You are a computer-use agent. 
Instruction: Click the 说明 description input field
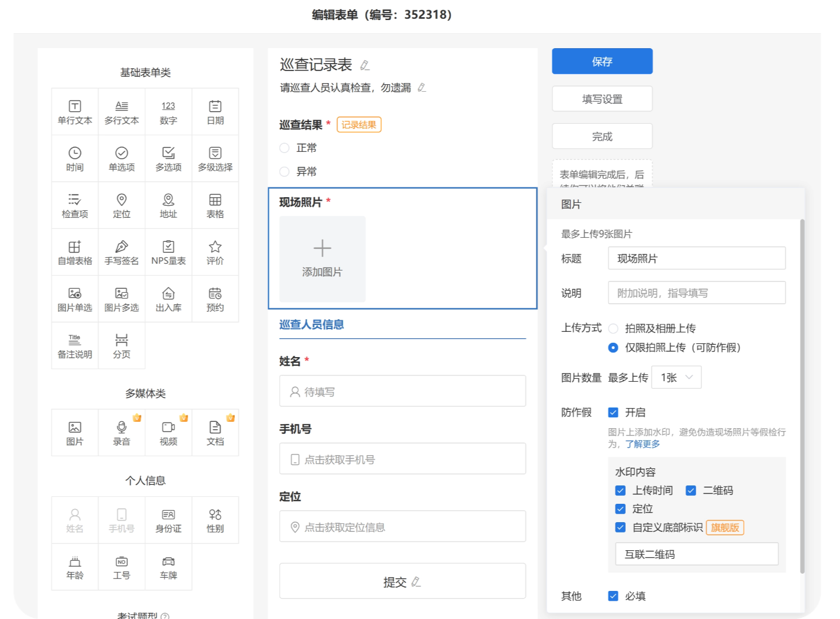696,293
